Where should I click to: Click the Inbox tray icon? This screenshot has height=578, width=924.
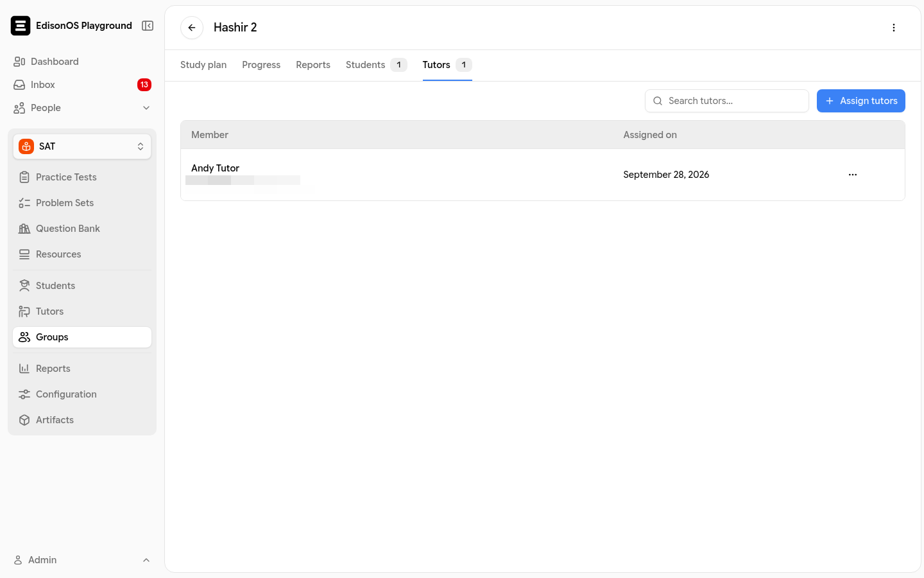[x=19, y=85]
